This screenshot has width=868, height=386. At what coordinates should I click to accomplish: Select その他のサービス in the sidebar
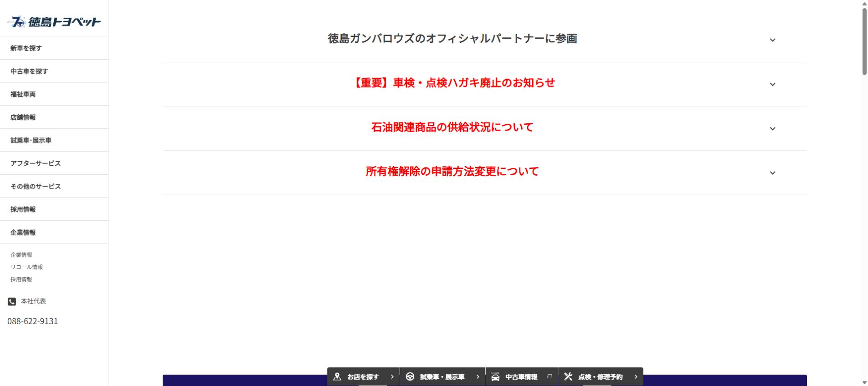point(54,186)
